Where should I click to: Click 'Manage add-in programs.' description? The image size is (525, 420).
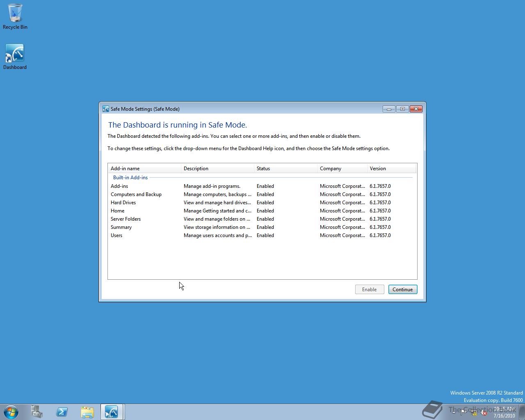(x=212, y=186)
